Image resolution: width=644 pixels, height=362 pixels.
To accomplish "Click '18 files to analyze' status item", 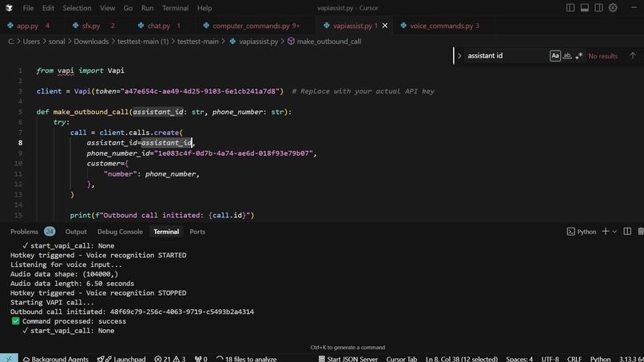I will pos(246,359).
